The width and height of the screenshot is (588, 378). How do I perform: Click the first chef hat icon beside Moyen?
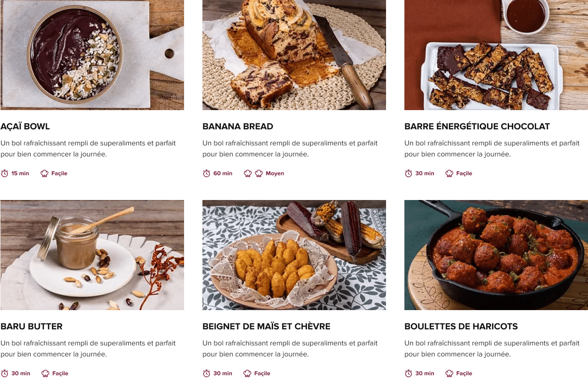tap(248, 173)
